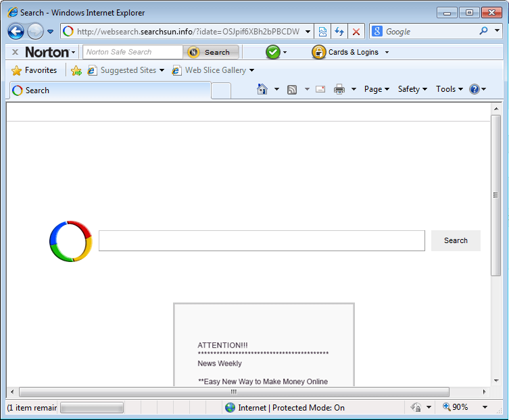The width and height of the screenshot is (509, 420).
Task: Click the Norton Search button
Action: (x=211, y=52)
